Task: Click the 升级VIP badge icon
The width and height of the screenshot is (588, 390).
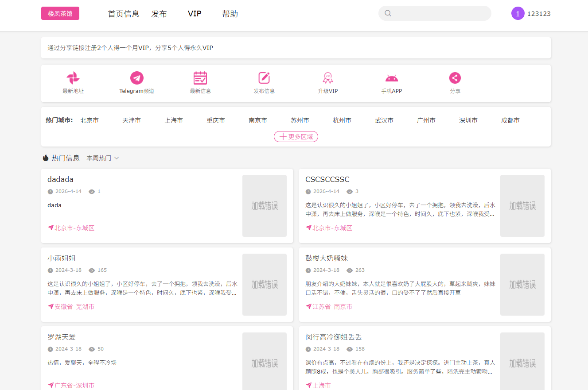Action: pyautogui.click(x=328, y=78)
